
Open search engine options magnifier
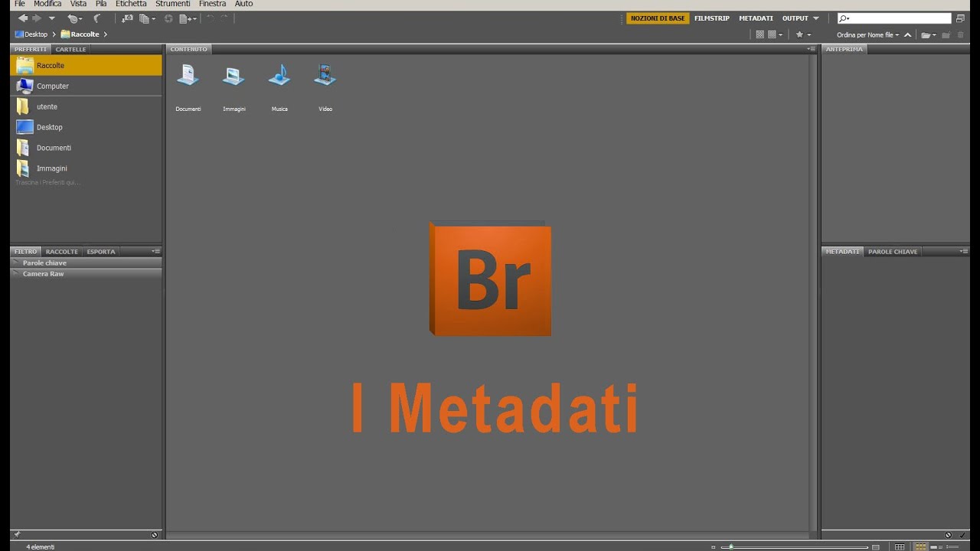click(844, 18)
